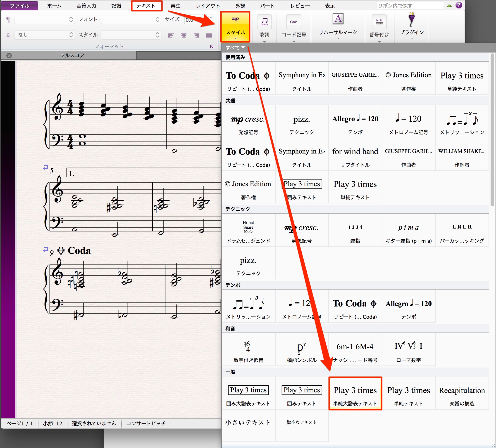Click the リボン内で探す search field
Viewport: 496px width, 448px height.
(x=410, y=5)
